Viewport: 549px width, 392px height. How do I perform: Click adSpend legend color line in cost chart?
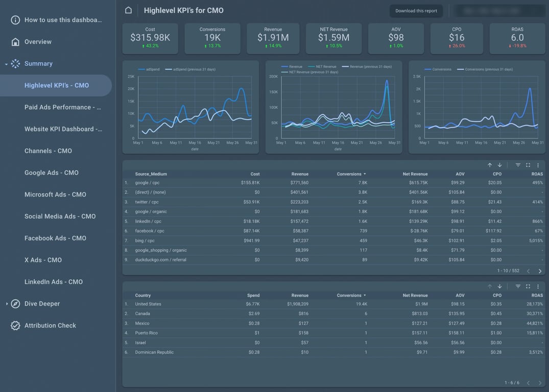[x=141, y=69]
